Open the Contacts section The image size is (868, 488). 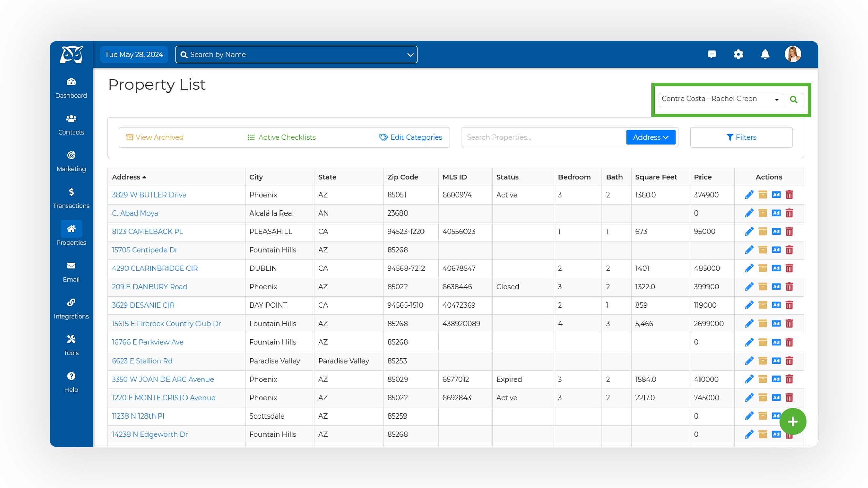click(x=71, y=125)
